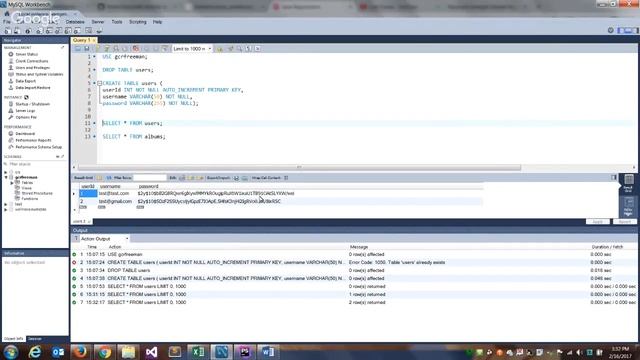This screenshot has width=640, height=360.
Task: Open Performance Reports in Navigator
Action: point(33,140)
